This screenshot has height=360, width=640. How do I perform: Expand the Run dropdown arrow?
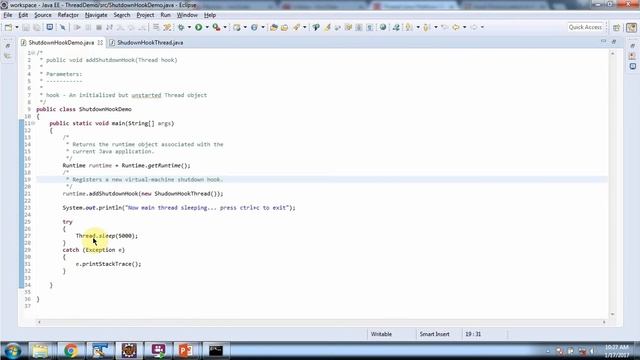click(207, 27)
